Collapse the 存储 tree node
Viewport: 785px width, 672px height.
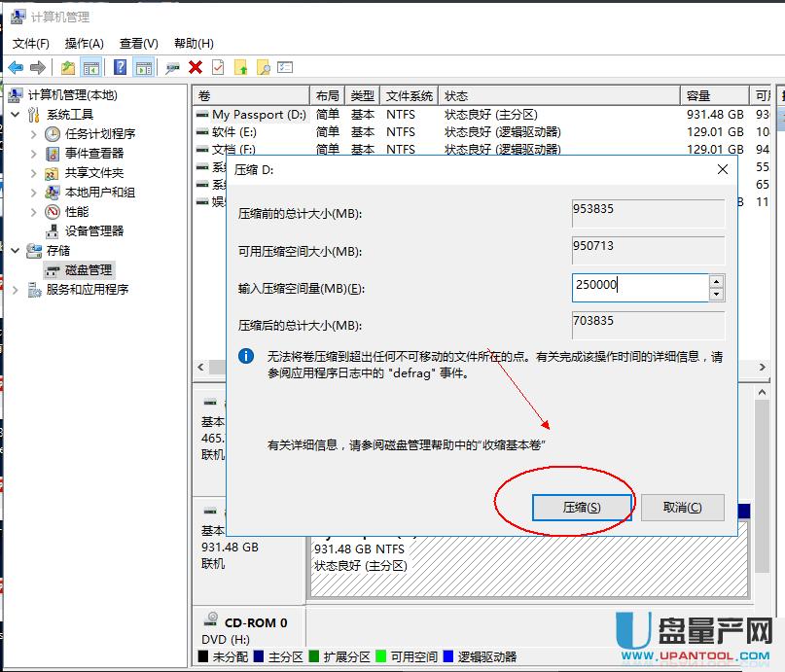pos(16,251)
